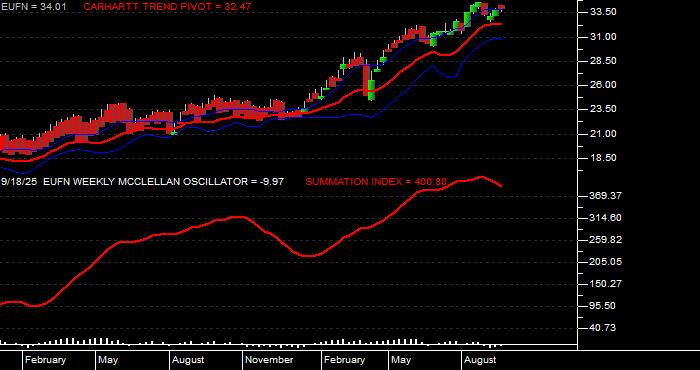Click the 18.50 price axis value
This screenshot has height=370, width=700.
604,158
